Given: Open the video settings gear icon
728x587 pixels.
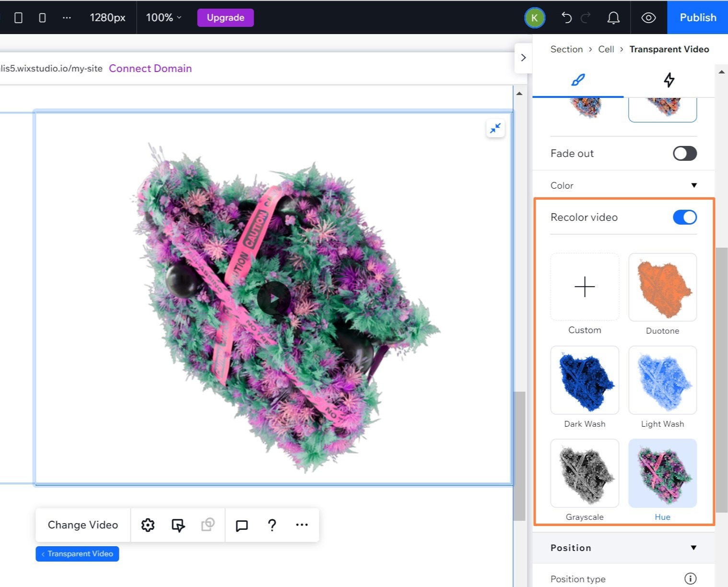Looking at the screenshot, I should tap(148, 525).
